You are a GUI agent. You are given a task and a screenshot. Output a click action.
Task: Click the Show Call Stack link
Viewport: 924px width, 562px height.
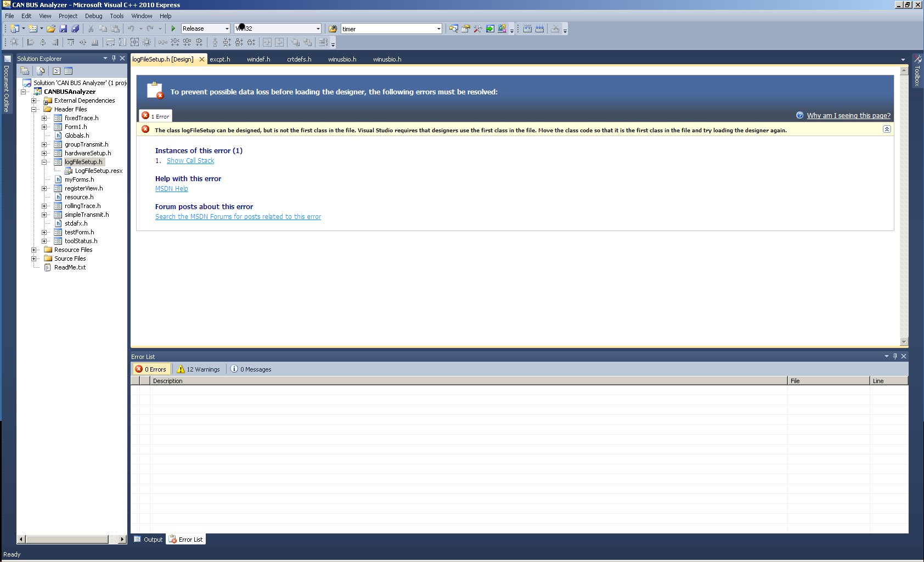[190, 161]
